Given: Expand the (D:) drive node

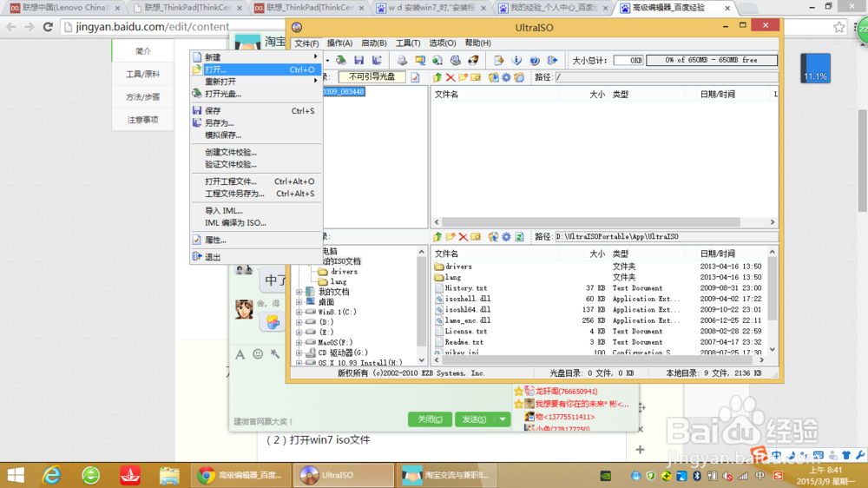Looking at the screenshot, I should (299, 322).
